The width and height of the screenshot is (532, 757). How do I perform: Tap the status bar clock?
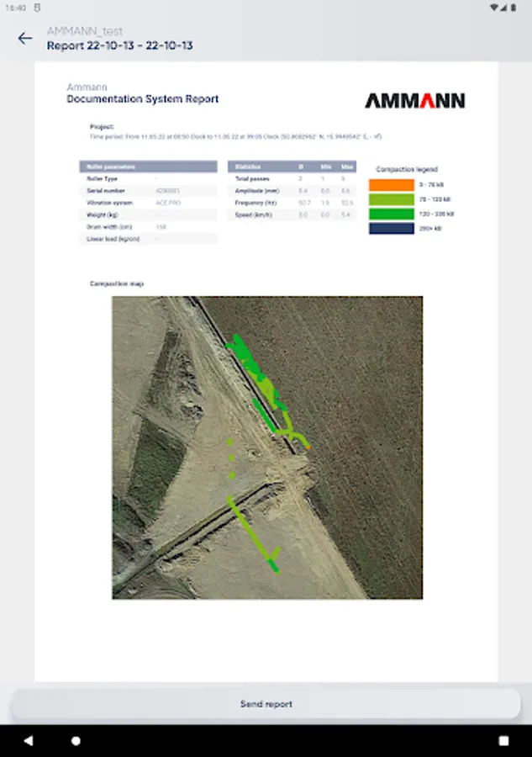[16, 8]
